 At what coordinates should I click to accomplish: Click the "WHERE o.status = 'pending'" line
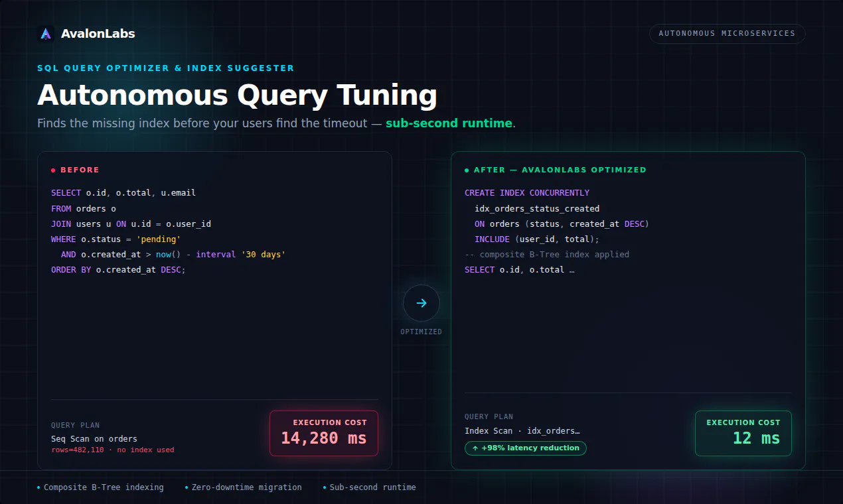click(x=116, y=239)
